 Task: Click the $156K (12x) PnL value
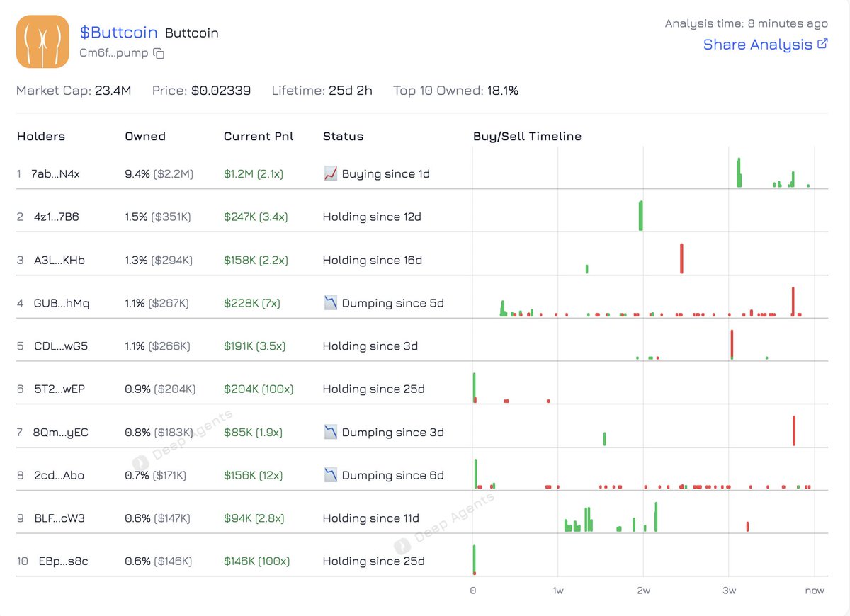tap(254, 476)
